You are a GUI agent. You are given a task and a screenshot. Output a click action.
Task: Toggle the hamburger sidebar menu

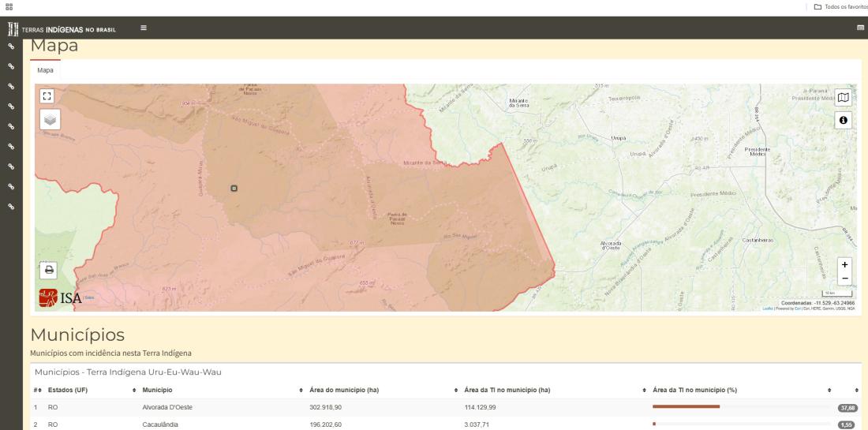pos(144,28)
